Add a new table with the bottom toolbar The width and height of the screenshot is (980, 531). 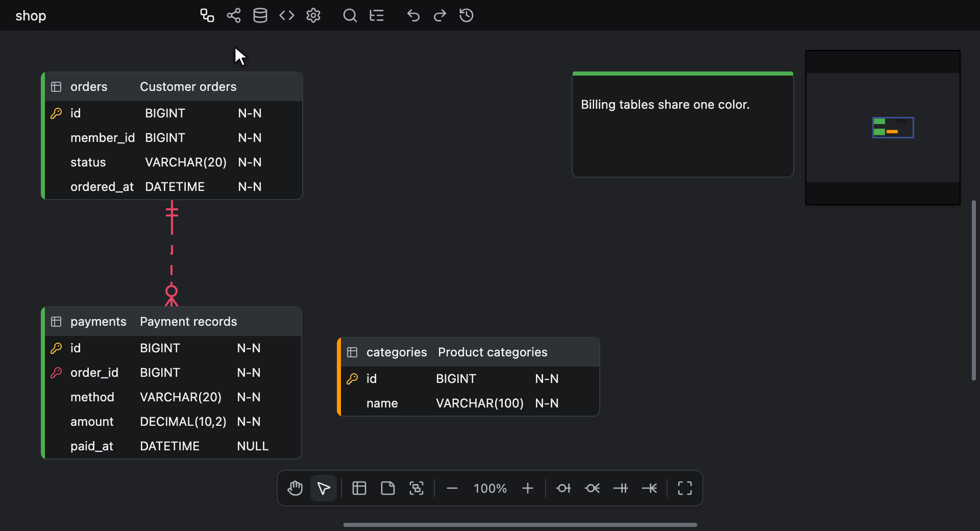tap(359, 488)
